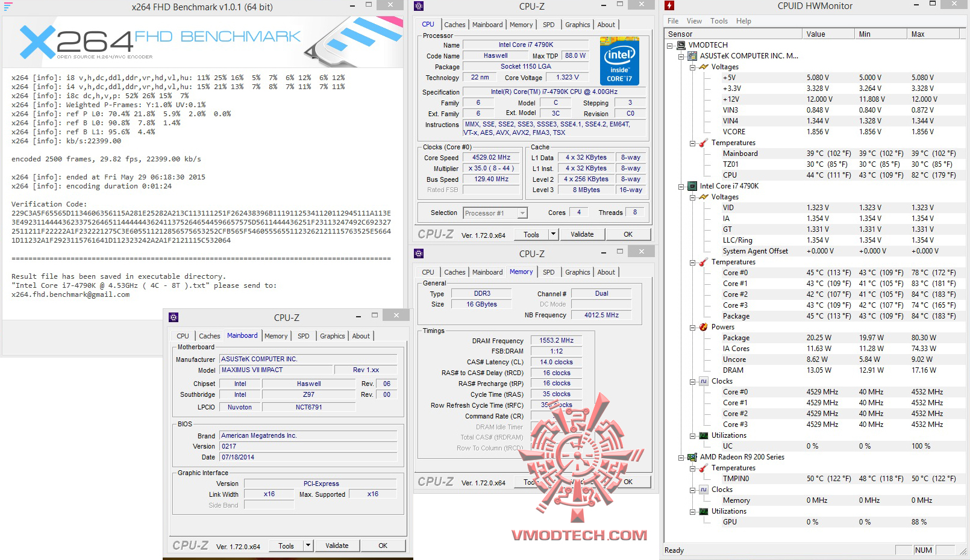Open the Help menu in HWMonitor

point(743,20)
